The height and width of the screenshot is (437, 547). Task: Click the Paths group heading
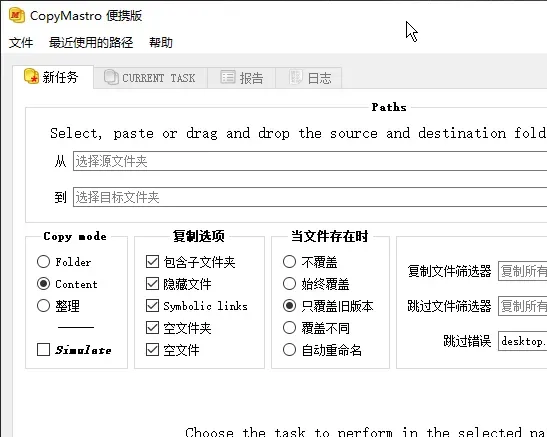389,107
